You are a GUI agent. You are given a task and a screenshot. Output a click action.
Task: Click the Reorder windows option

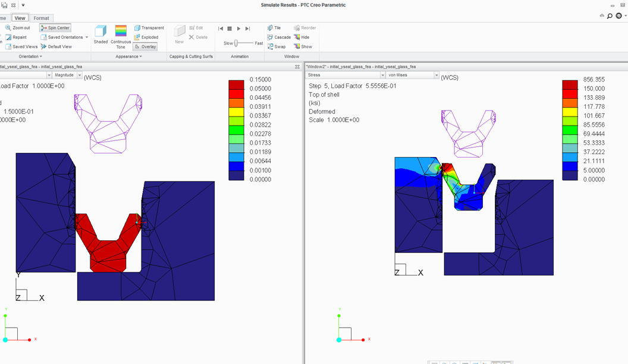[305, 27]
